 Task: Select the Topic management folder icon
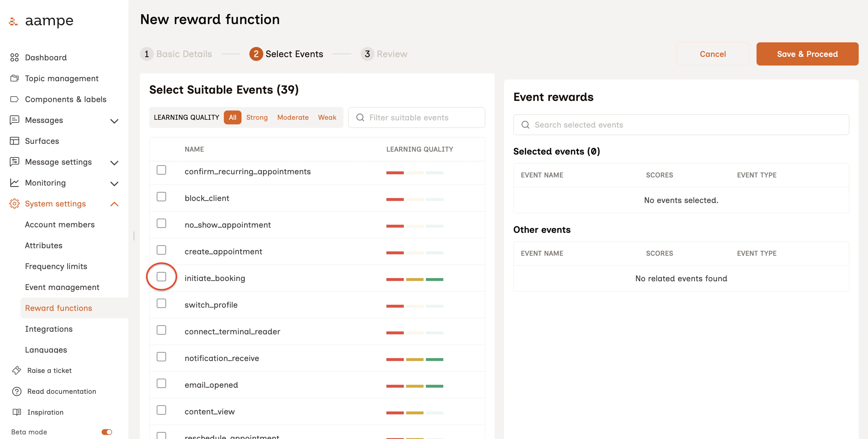(14, 78)
